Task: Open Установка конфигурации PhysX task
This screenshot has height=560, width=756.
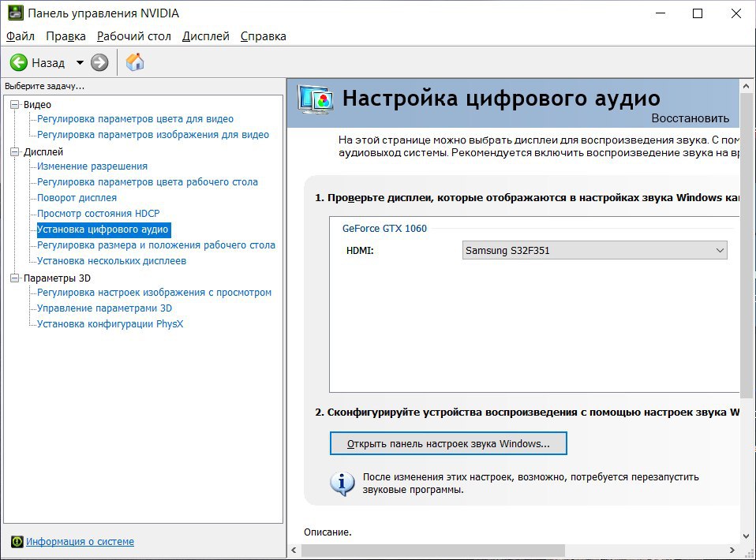Action: pos(110,324)
